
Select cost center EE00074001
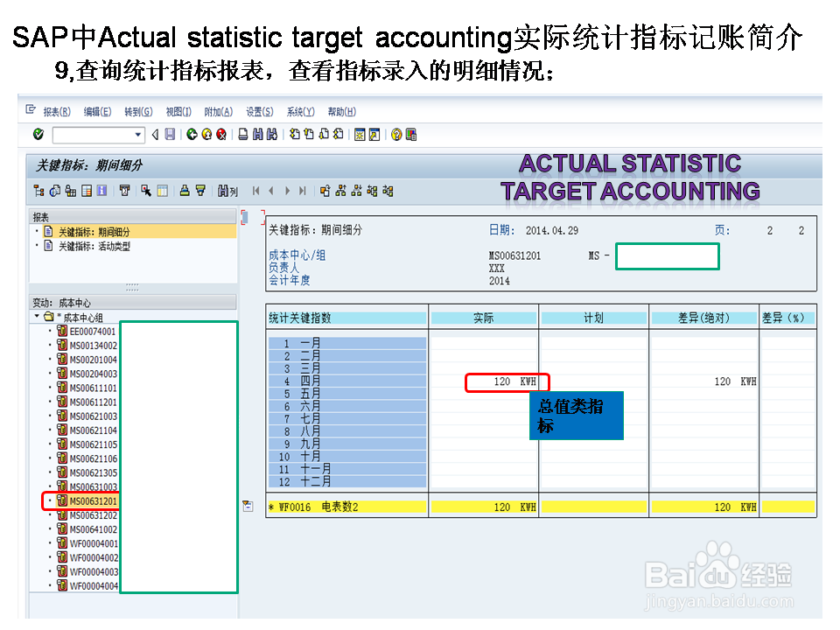point(92,332)
